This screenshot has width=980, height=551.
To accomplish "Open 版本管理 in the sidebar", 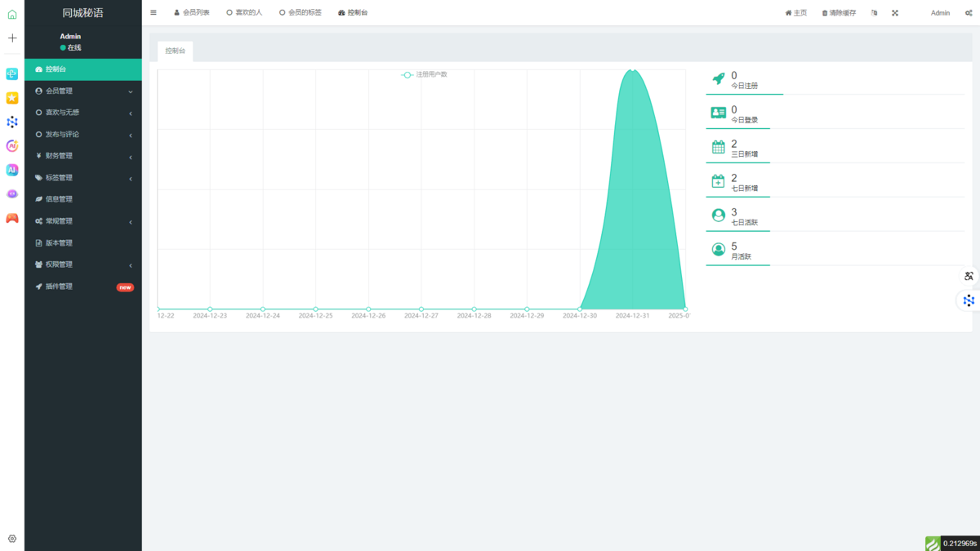I will pos(83,243).
